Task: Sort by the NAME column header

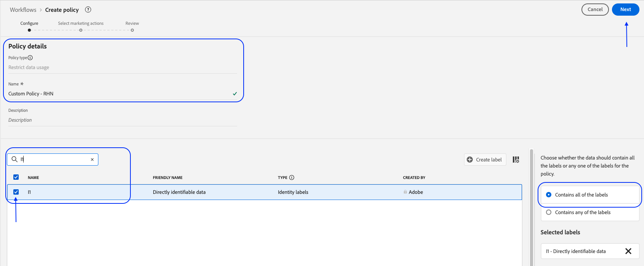Action: point(34,177)
